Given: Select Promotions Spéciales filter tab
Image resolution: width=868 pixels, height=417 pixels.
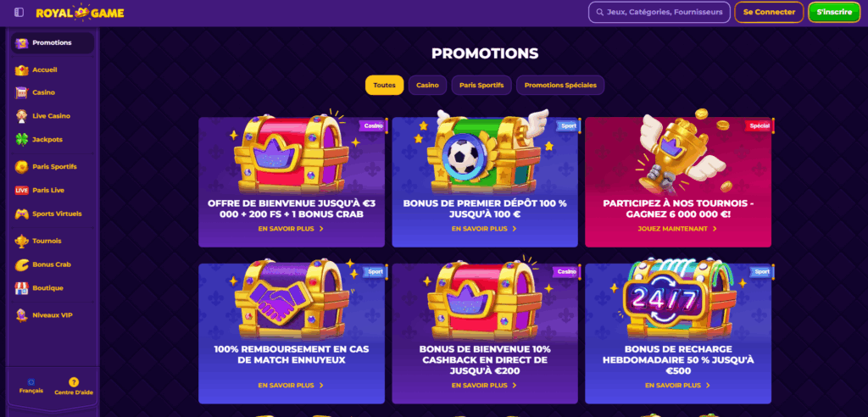Looking at the screenshot, I should tap(560, 86).
